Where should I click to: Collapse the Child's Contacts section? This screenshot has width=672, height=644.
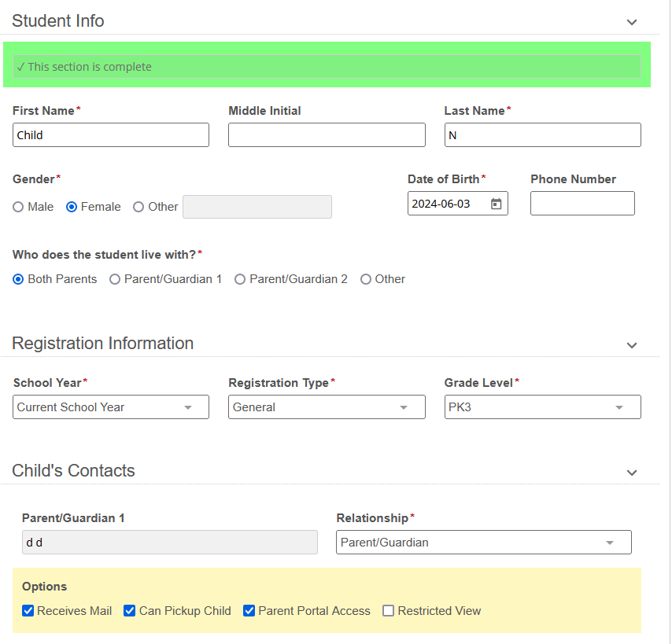pos(631,473)
